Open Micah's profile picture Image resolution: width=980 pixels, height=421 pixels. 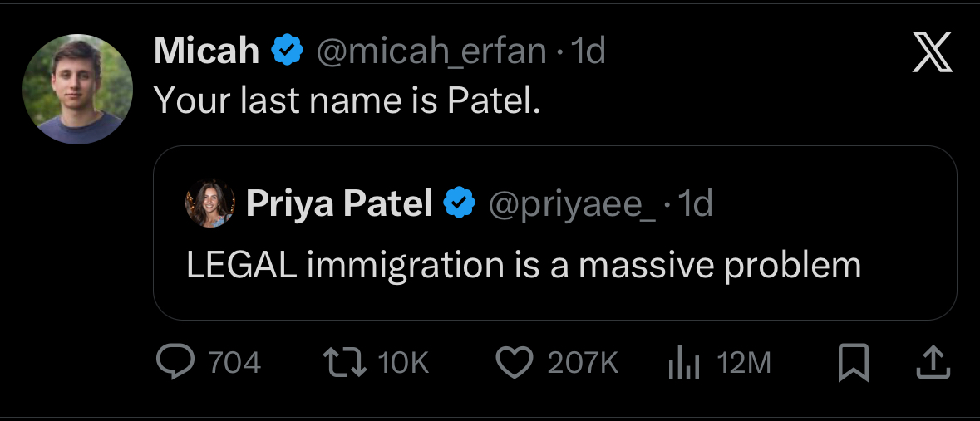[x=76, y=90]
